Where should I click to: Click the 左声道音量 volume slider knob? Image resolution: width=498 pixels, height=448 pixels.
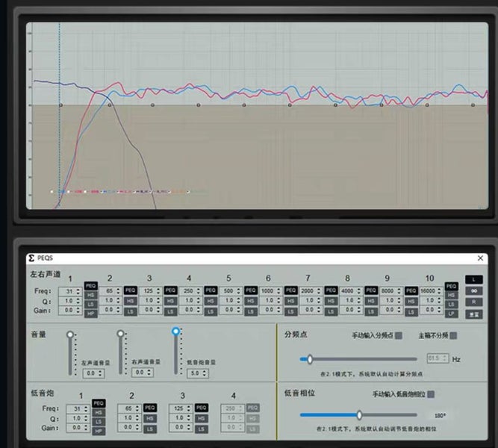(x=70, y=335)
